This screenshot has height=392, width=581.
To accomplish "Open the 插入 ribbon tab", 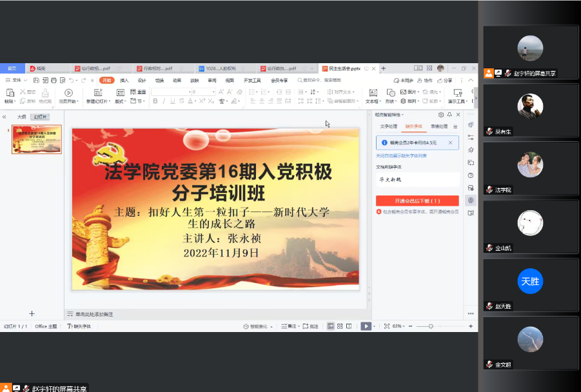I will [124, 81].
